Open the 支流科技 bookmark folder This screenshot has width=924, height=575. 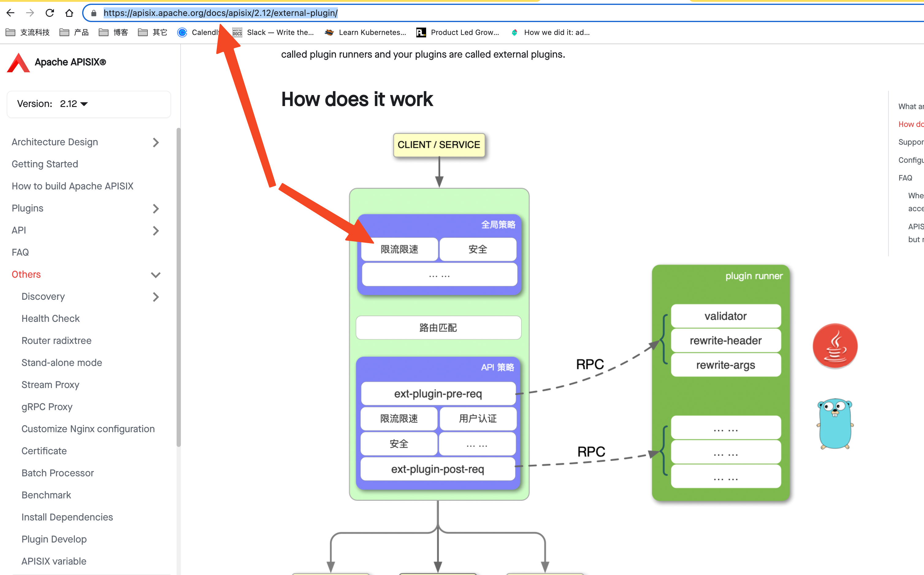pos(27,32)
